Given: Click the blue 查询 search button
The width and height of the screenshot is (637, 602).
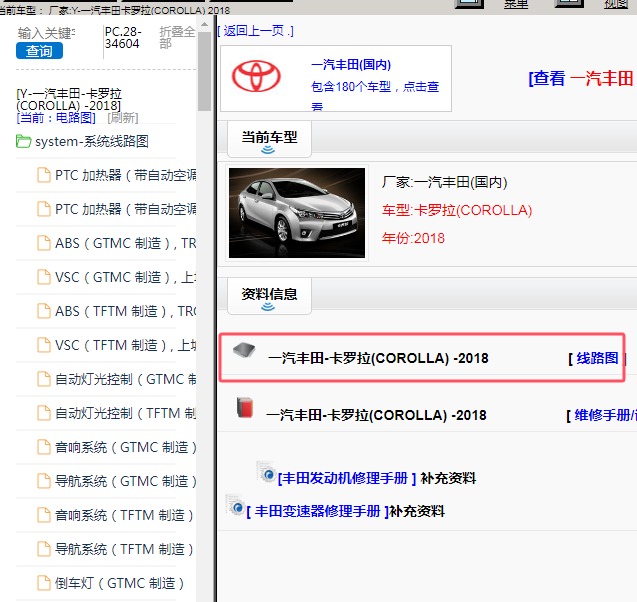Looking at the screenshot, I should pos(39,51).
